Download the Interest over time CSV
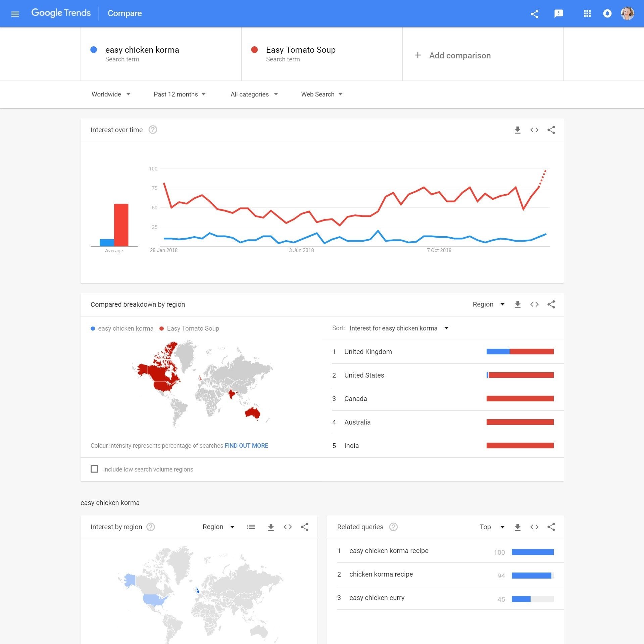This screenshot has height=644, width=644. click(x=517, y=130)
